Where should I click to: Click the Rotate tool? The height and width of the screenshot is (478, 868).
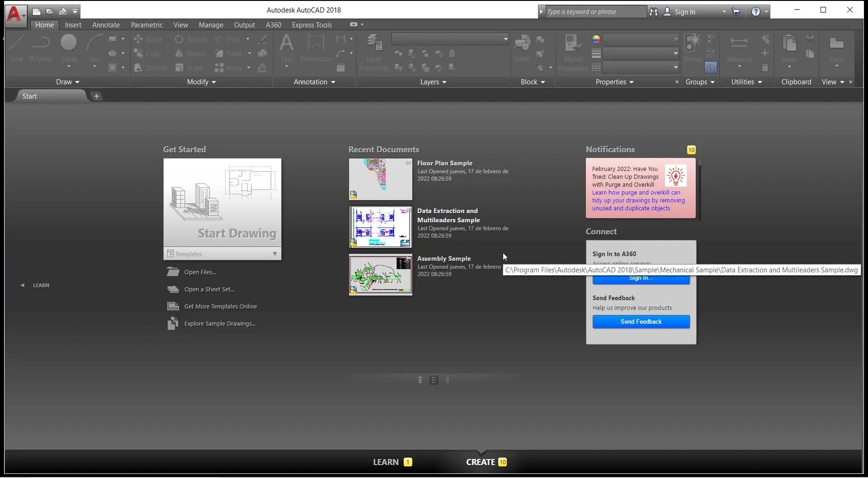coord(191,39)
